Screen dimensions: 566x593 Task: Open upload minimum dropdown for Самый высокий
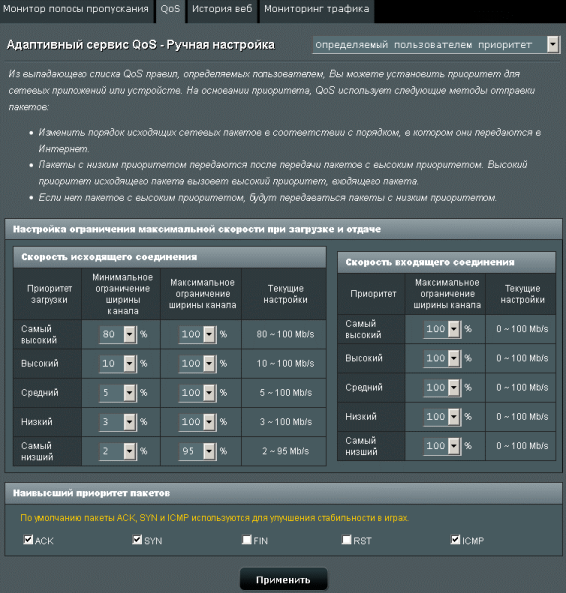coord(118,334)
